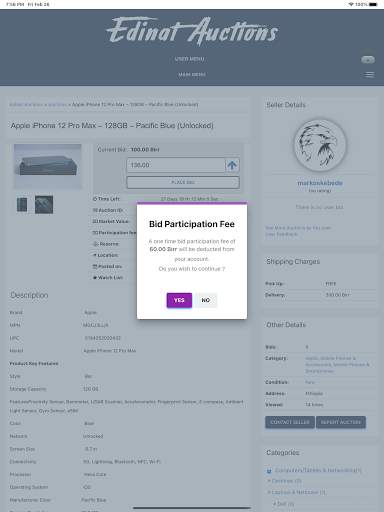The width and height of the screenshot is (384, 512).
Task: Click the Category links in Other Details
Action: pyautogui.click(x=337, y=364)
